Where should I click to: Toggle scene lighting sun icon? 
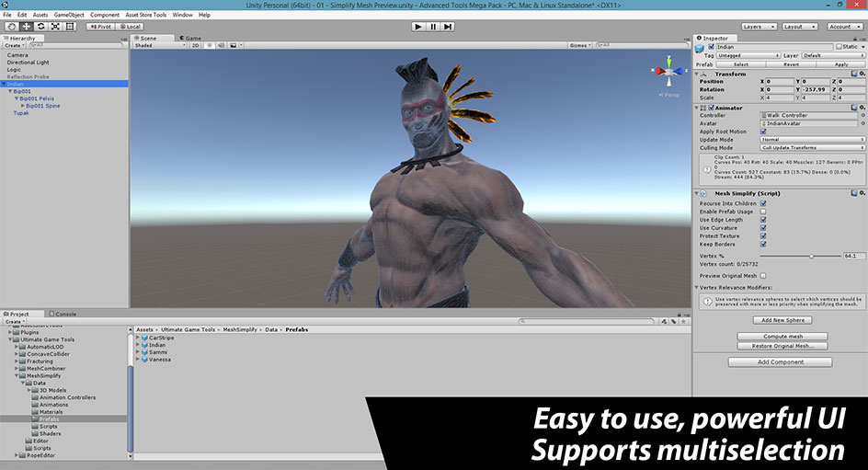pos(210,45)
